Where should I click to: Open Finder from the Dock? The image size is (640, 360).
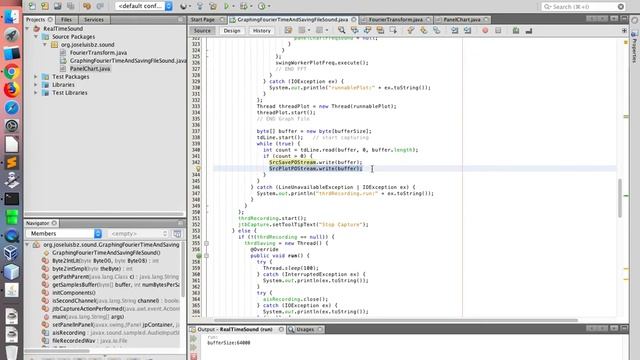(11, 17)
